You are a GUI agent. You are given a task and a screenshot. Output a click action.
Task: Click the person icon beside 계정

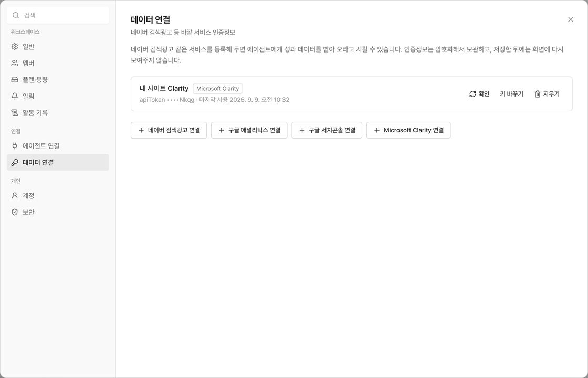click(15, 196)
